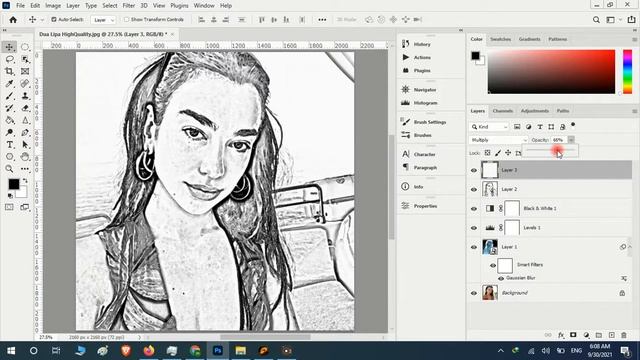Open the Multiply blend mode dropdown
The height and width of the screenshot is (360, 640).
pyautogui.click(x=498, y=140)
